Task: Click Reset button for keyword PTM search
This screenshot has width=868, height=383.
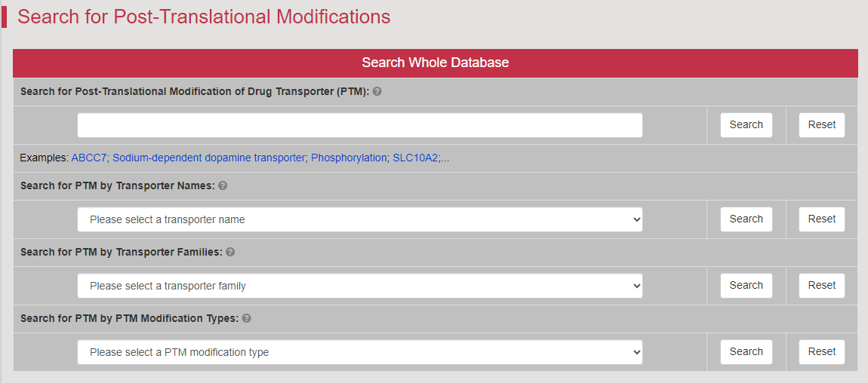Action: [821, 125]
